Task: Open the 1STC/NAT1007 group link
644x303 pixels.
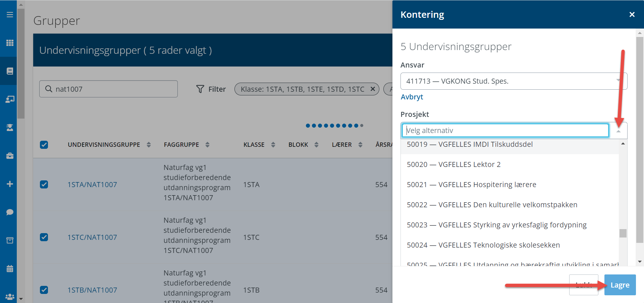Action: [92, 237]
